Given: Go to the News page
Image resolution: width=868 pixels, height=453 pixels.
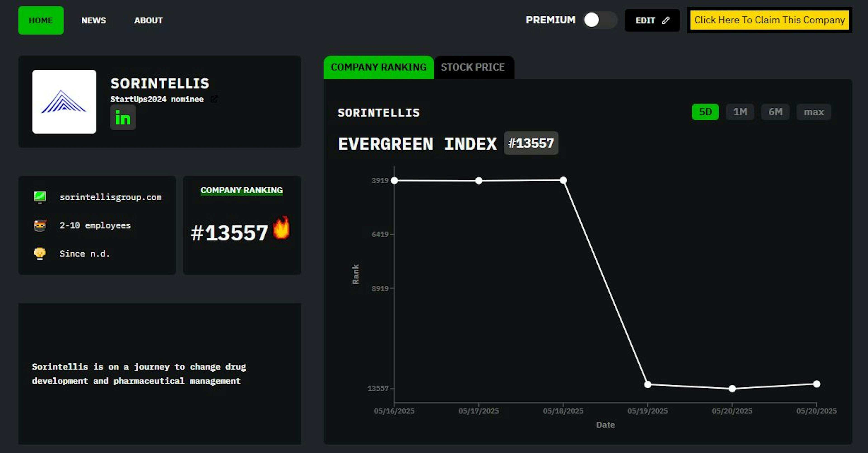Looking at the screenshot, I should click(94, 21).
